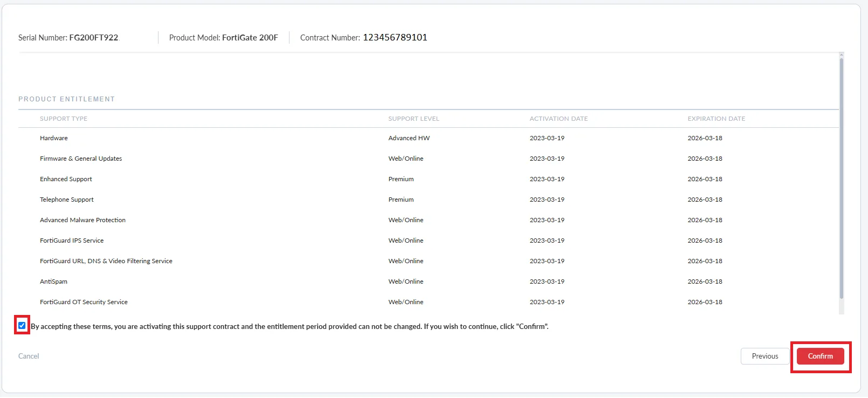
Task: Click the FortiGuard IPS Service entry
Action: (x=72, y=241)
